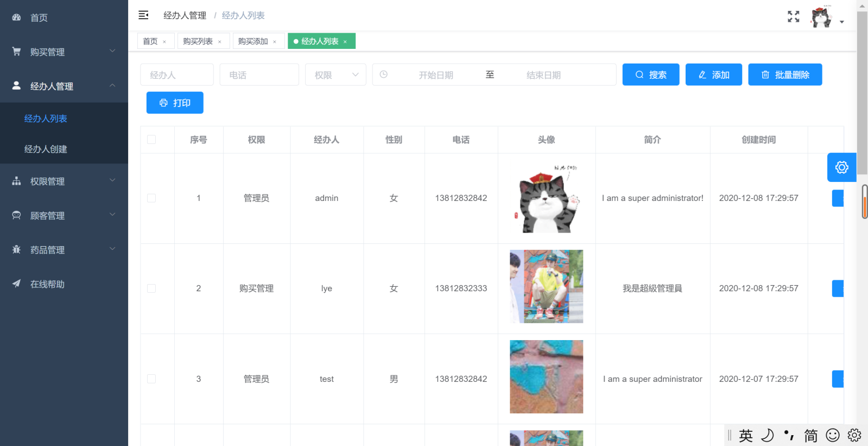Open the 权限 dropdown filter
Viewport: 868px width, 446px height.
tap(335, 74)
